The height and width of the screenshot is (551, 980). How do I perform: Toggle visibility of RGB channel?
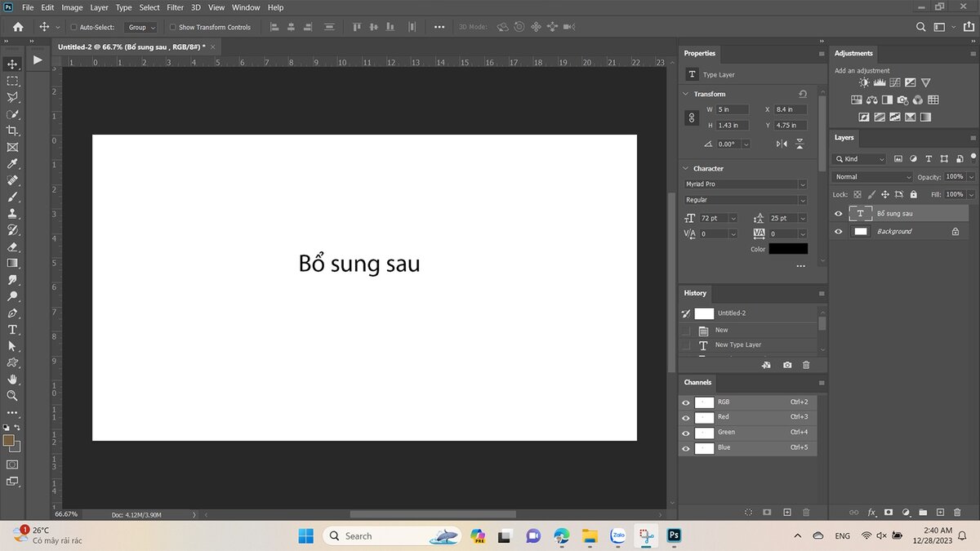click(686, 402)
